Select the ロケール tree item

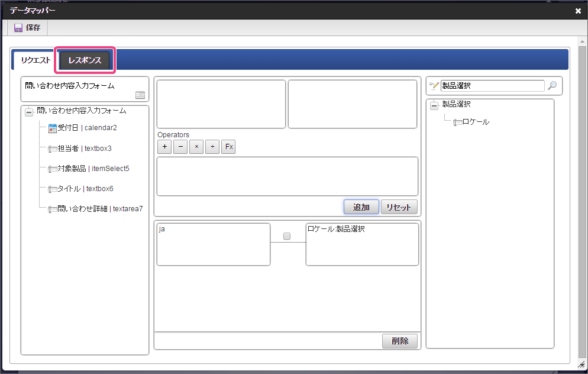click(476, 122)
